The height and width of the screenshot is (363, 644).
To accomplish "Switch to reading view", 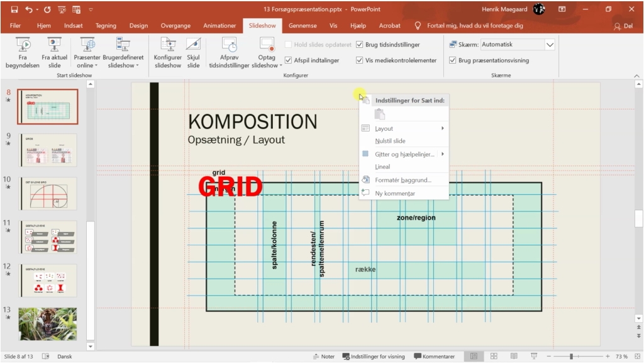I will coord(514,356).
